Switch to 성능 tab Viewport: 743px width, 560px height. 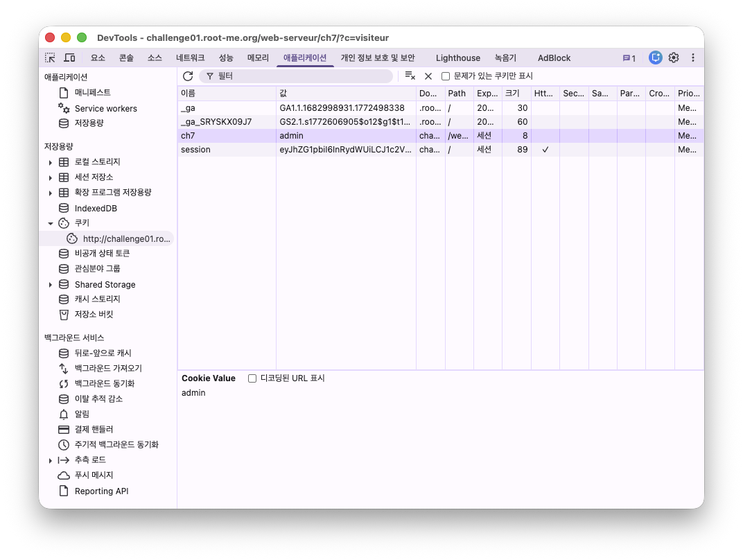coord(226,58)
